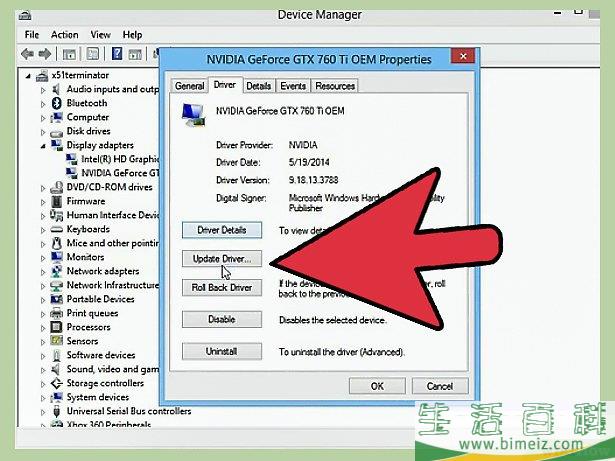Click the x51terminator computer root icon
Screen dimensions: 615x461
(42, 75)
